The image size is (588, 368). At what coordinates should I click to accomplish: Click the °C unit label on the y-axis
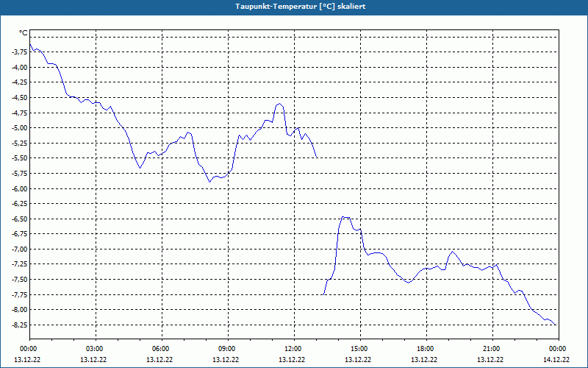pos(24,33)
